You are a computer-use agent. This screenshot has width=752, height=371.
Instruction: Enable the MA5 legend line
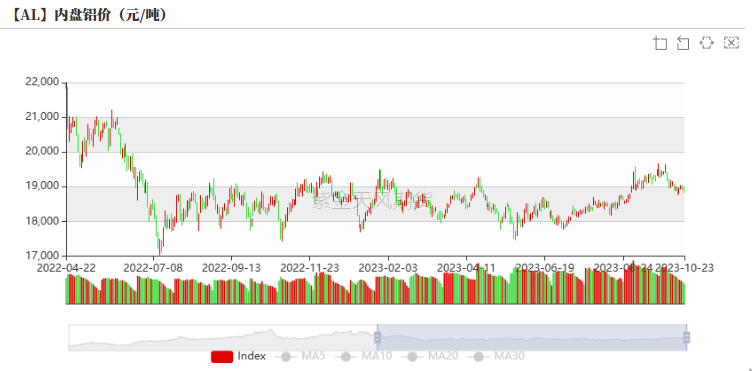point(300,356)
